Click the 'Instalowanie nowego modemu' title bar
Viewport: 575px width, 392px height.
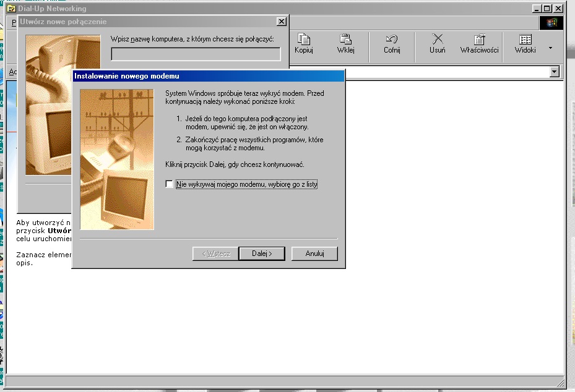209,76
